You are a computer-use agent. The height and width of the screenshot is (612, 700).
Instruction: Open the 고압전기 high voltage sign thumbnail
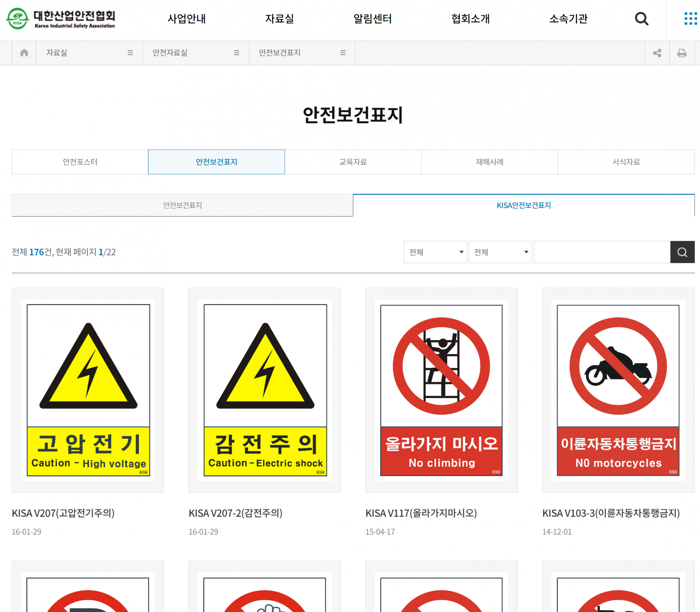click(x=88, y=390)
